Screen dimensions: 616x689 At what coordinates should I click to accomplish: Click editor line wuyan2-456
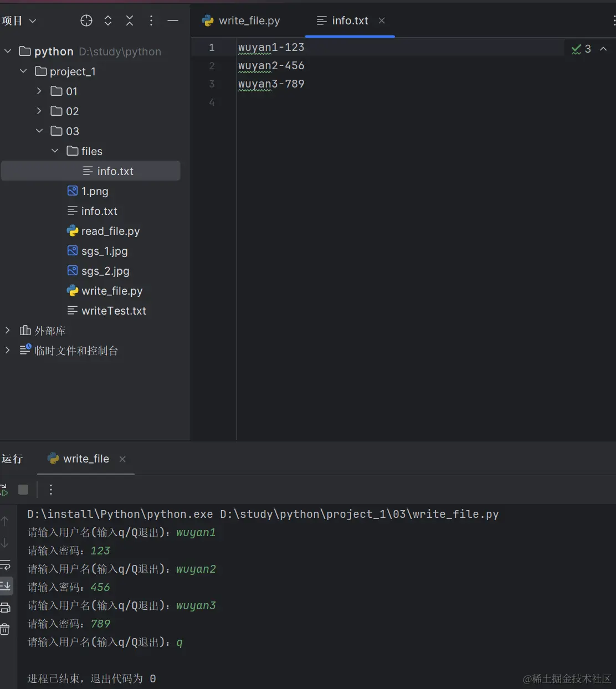pos(271,66)
